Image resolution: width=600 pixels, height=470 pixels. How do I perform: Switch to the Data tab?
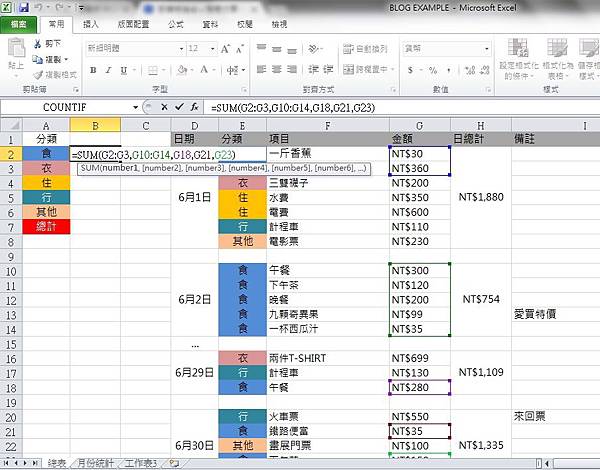(x=210, y=24)
